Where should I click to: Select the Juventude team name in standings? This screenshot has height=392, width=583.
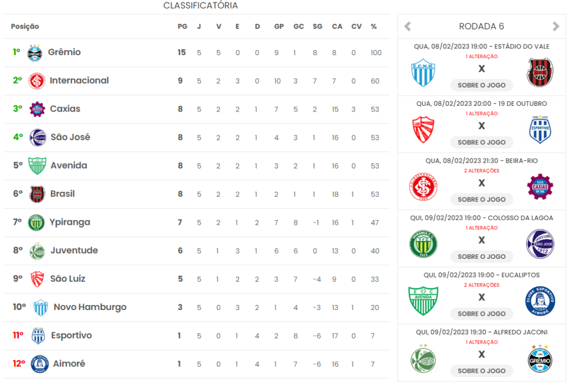point(75,250)
